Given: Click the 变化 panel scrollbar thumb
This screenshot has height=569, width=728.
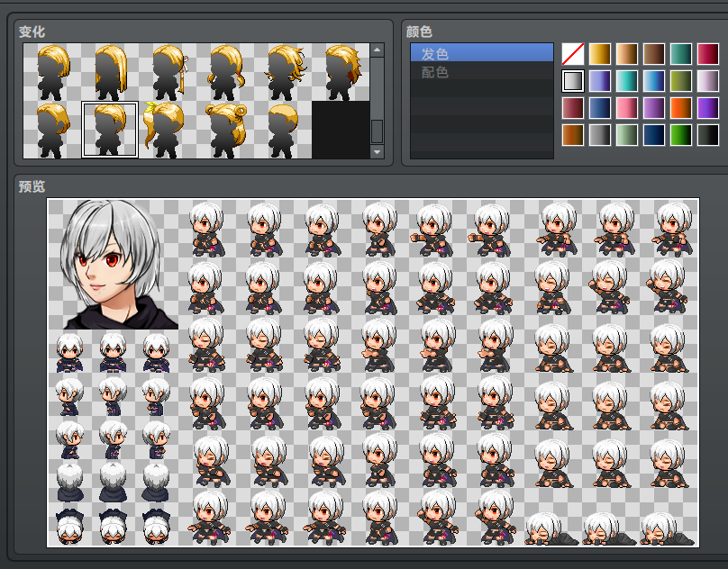Looking at the screenshot, I should tap(377, 131).
